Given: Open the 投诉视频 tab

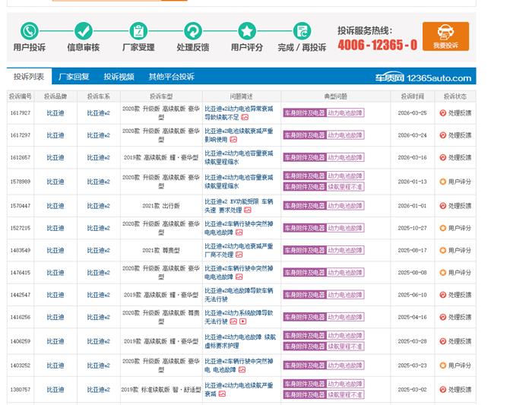Looking at the screenshot, I should tap(119, 77).
